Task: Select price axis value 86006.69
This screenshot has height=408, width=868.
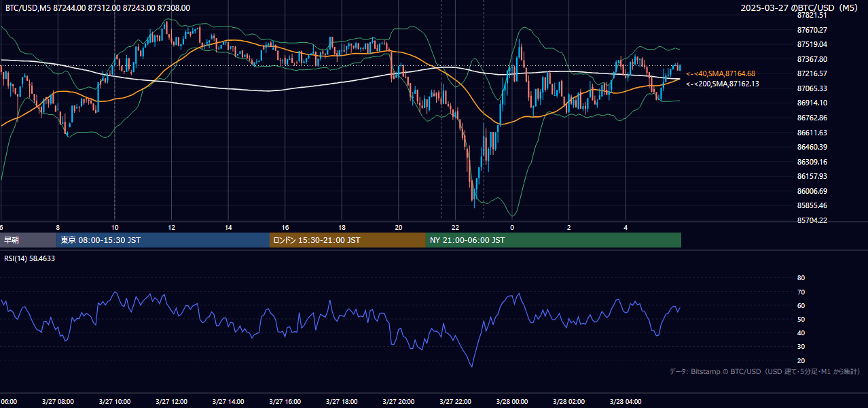Action: coord(812,191)
